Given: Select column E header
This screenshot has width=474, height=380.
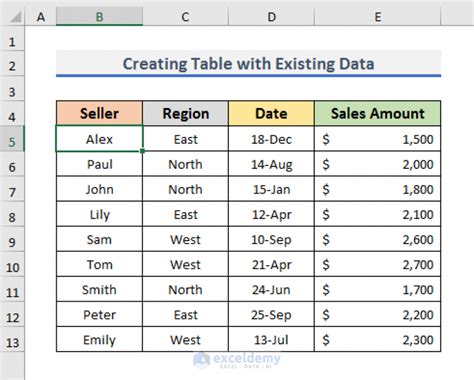Looking at the screenshot, I should point(377,17).
